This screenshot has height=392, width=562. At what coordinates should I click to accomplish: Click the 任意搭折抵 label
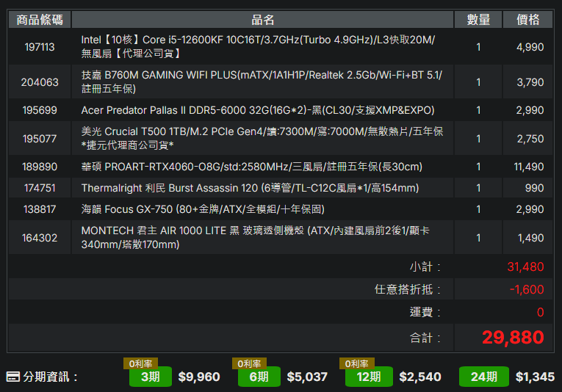tap(408, 289)
